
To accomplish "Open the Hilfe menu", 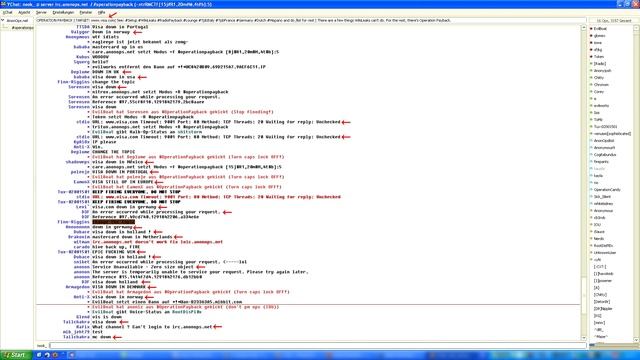I will click(101, 13).
